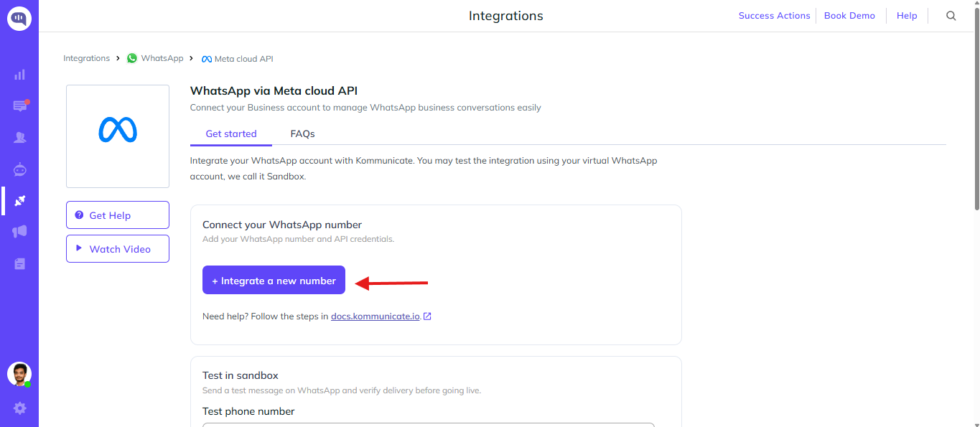Click the Integrations page title

[x=505, y=16]
